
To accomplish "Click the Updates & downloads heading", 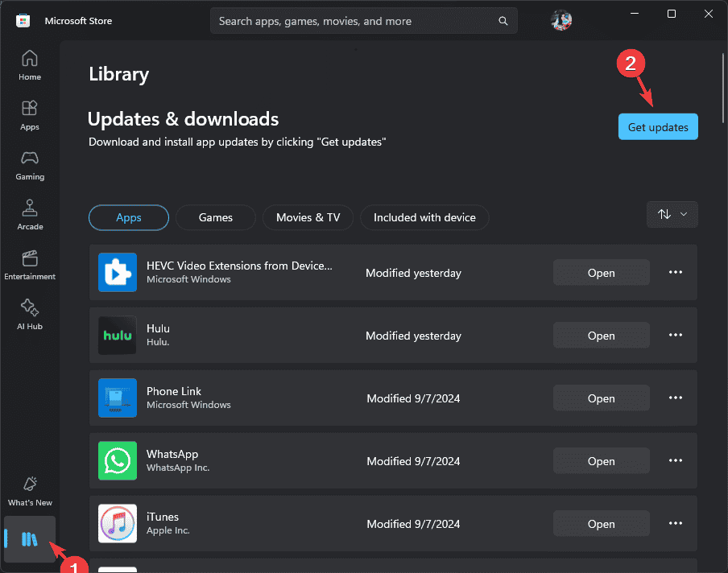I will point(184,119).
